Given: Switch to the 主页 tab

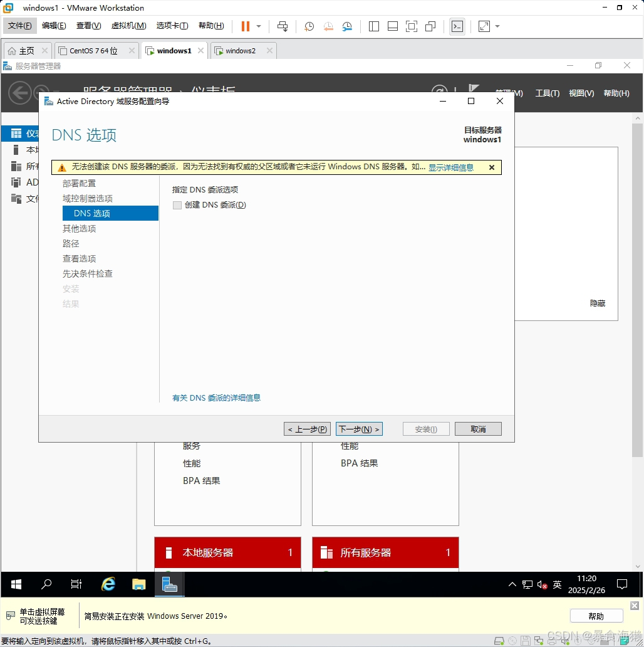Looking at the screenshot, I should [x=26, y=51].
